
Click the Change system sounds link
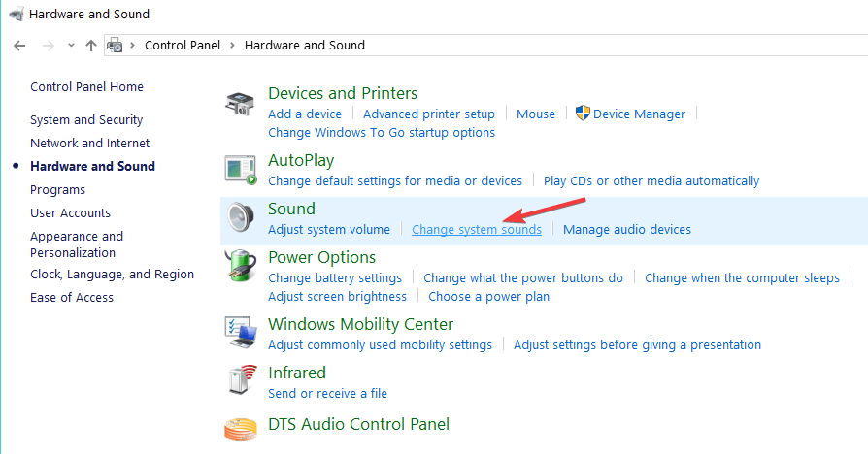(477, 230)
